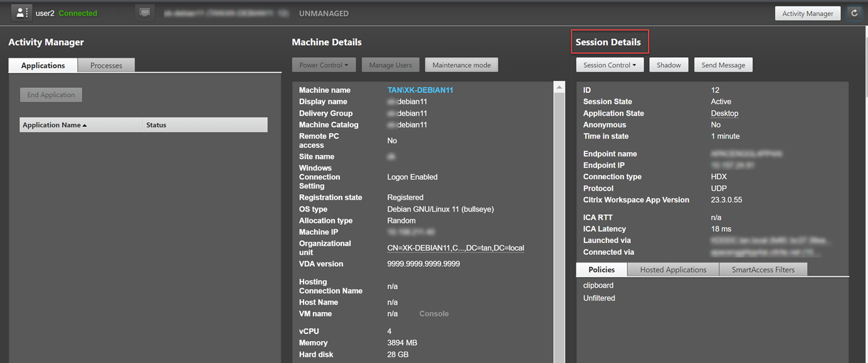This screenshot has height=363, width=868.
Task: Click the user profile icon
Action: (x=21, y=13)
